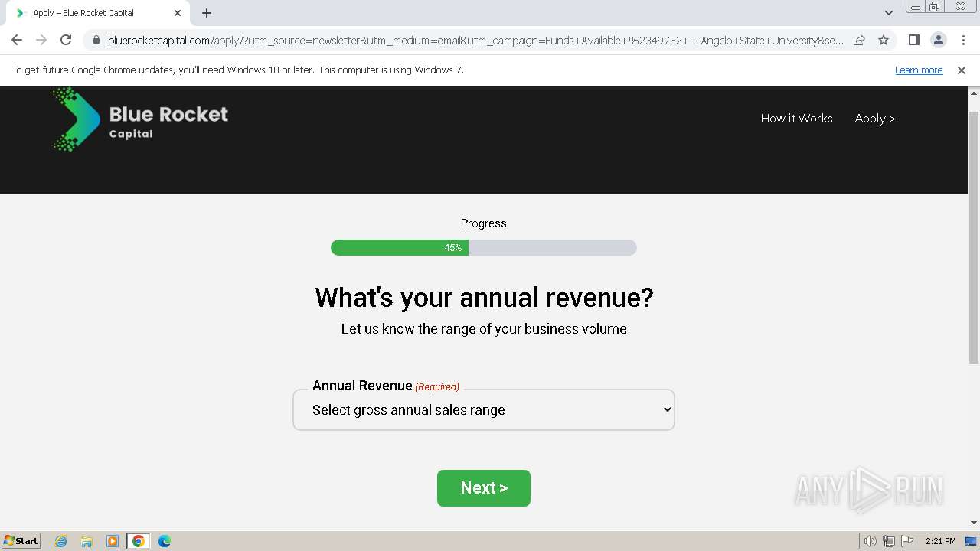This screenshot has width=980, height=551.
Task: Open the Chrome profile menu
Action: [x=939, y=40]
